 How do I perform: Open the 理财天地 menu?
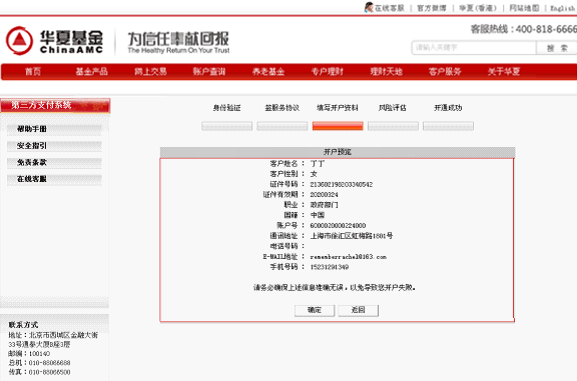tap(386, 71)
